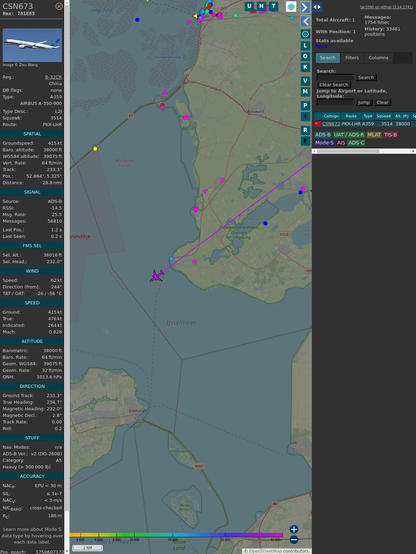Click the zoom in plus icon
The image size is (416, 554).
[x=294, y=529]
